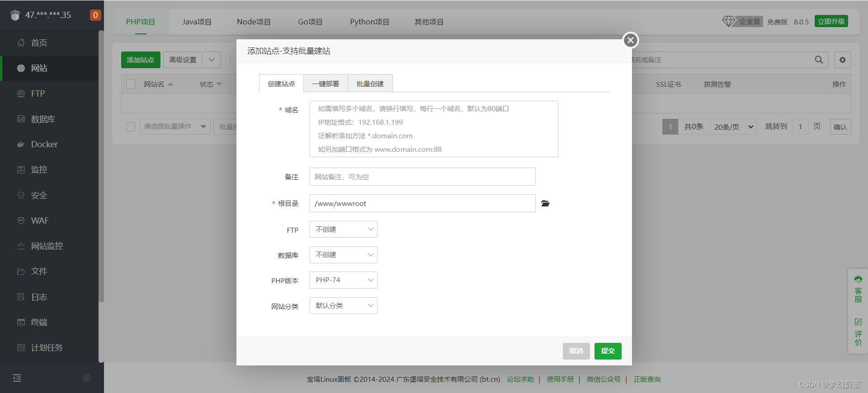Open 网站监控 site monitoring
Viewport: 868px width, 393px height.
click(x=49, y=246)
